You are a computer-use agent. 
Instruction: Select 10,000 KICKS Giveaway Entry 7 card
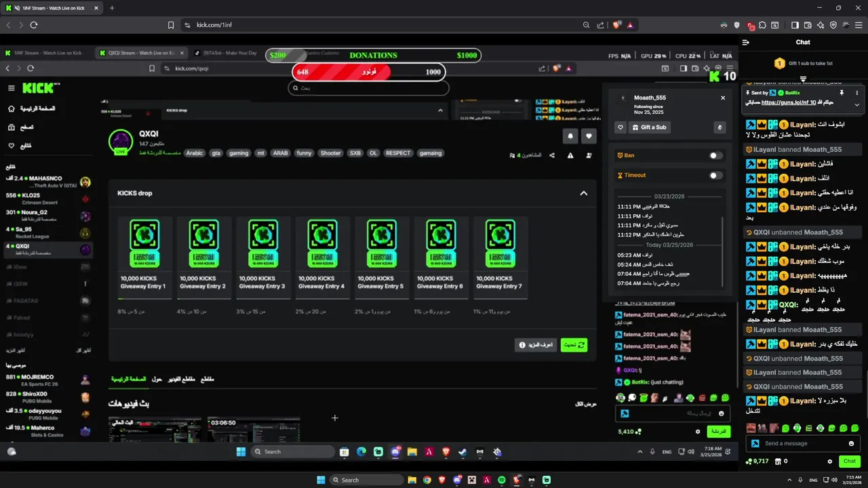(500, 258)
